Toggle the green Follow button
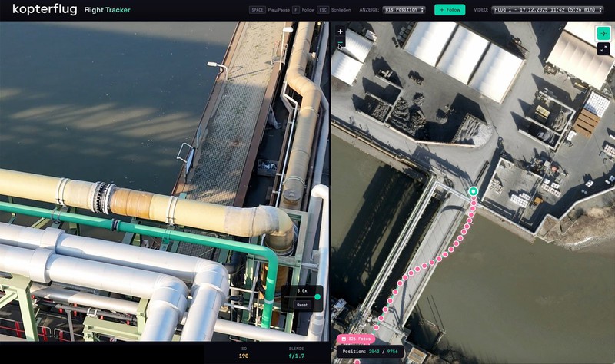Image resolution: width=615 pixels, height=364 pixels. 449,10
